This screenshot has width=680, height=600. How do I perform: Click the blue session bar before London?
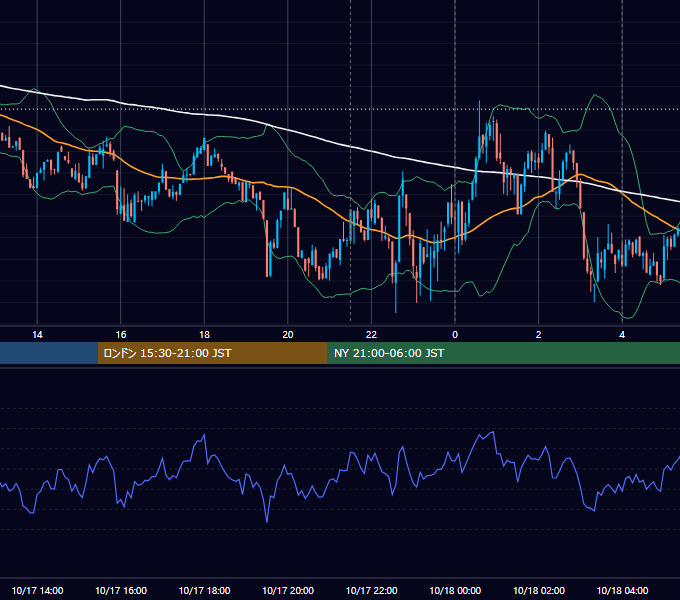(49, 353)
